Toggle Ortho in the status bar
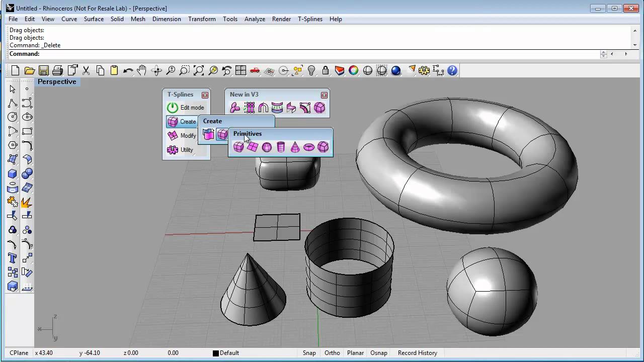The height and width of the screenshot is (362, 644). coord(332,353)
